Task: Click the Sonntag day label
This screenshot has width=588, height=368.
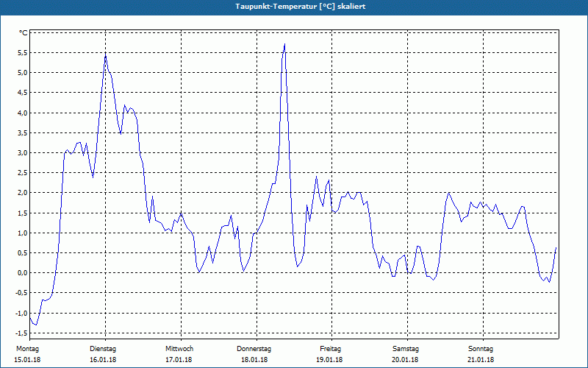Action: tap(481, 349)
